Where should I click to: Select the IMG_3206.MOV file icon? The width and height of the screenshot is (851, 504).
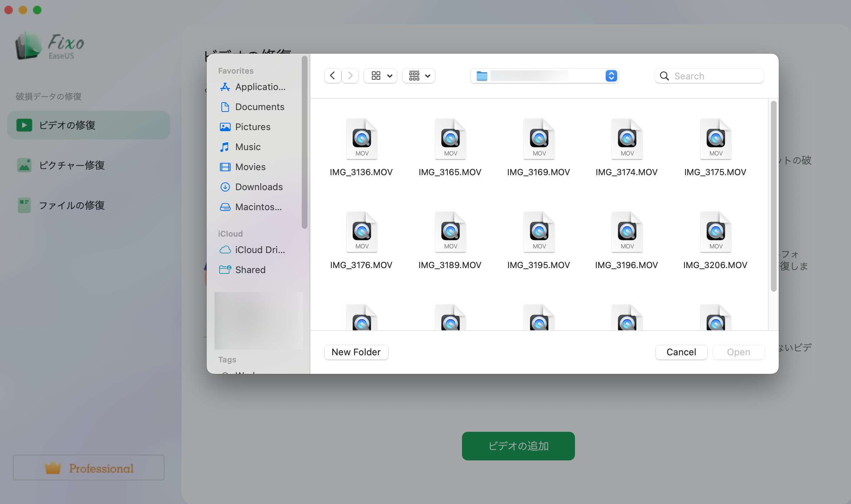pyautogui.click(x=715, y=232)
